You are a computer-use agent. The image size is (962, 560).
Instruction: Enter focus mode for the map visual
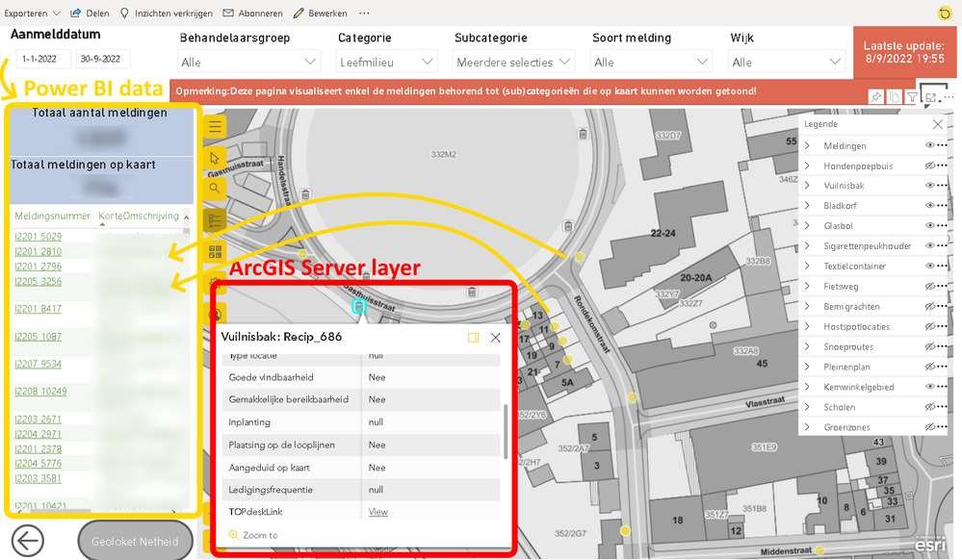tap(931, 97)
